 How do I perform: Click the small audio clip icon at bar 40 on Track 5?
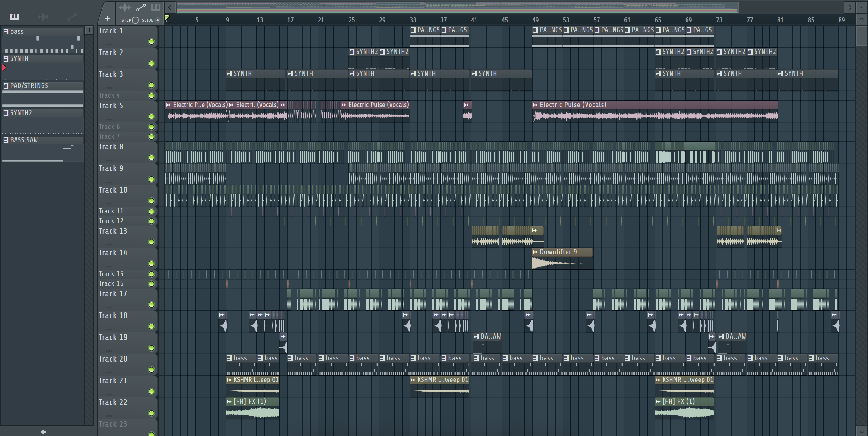pyautogui.click(x=467, y=105)
